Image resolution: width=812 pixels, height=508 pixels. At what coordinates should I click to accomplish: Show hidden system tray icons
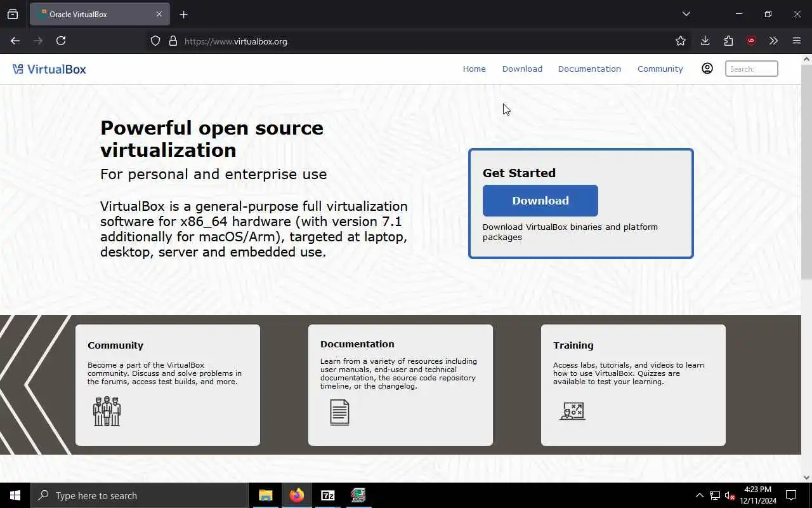700,495
